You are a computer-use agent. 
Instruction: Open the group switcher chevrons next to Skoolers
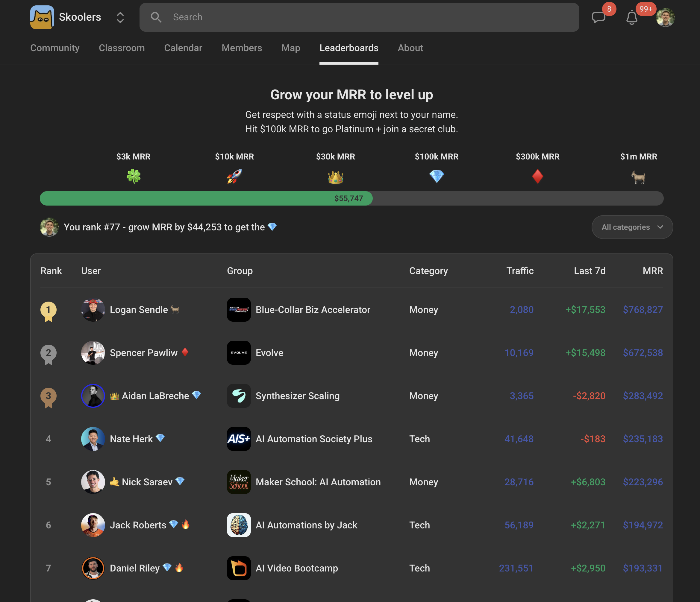pyautogui.click(x=120, y=18)
